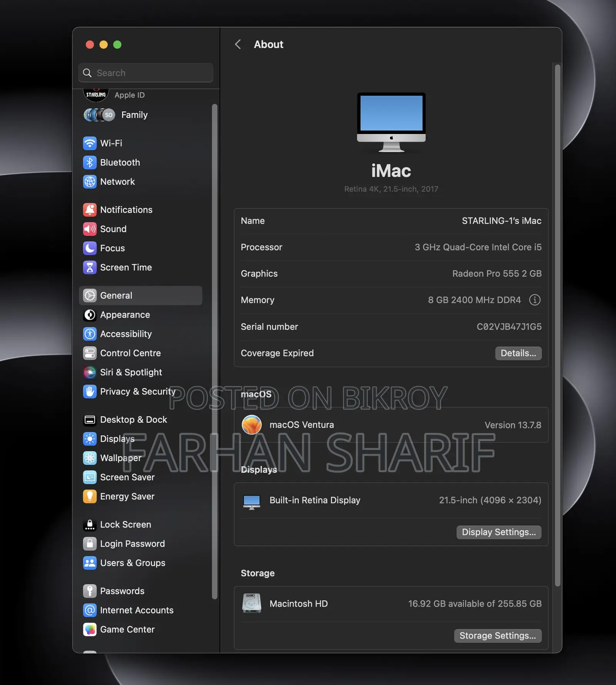The height and width of the screenshot is (685, 616).
Task: Select the Wallpaper flower icon
Action: point(90,458)
